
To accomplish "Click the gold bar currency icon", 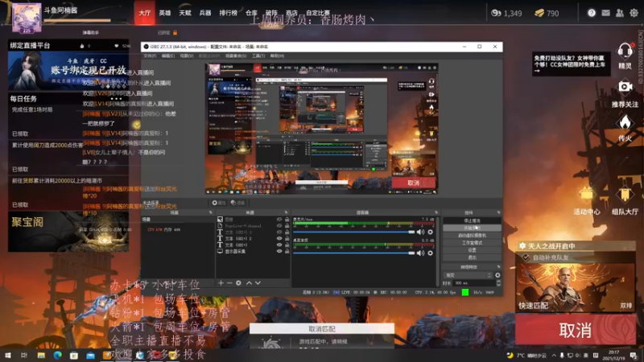I will coord(539,13).
